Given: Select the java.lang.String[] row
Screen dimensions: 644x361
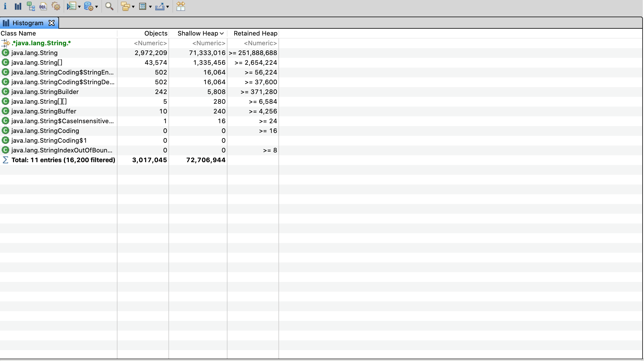Looking at the screenshot, I should [x=139, y=62].
